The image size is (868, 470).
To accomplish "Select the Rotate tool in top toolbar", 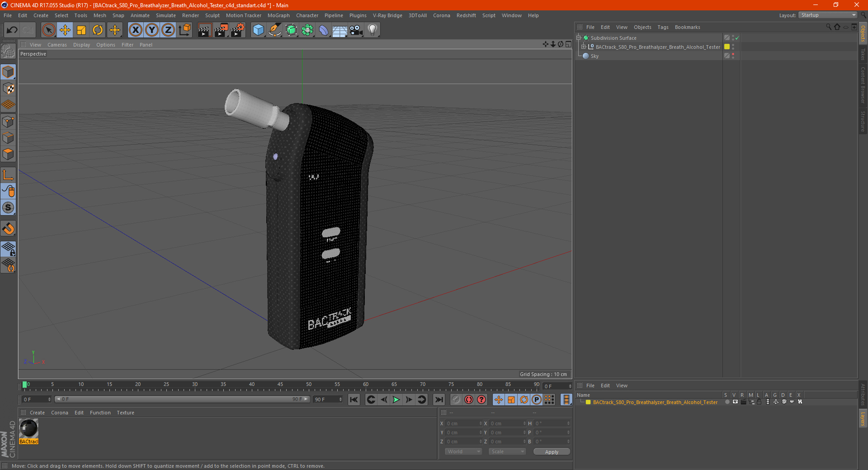I will click(98, 30).
